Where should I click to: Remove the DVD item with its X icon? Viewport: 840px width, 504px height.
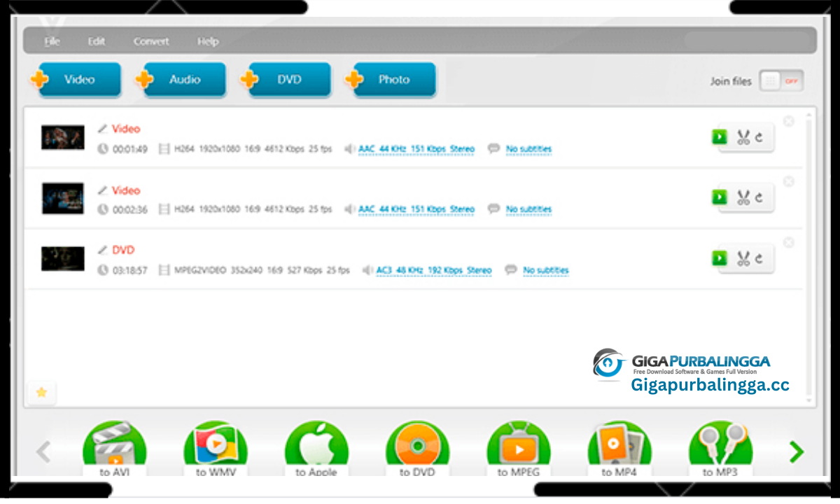788,242
